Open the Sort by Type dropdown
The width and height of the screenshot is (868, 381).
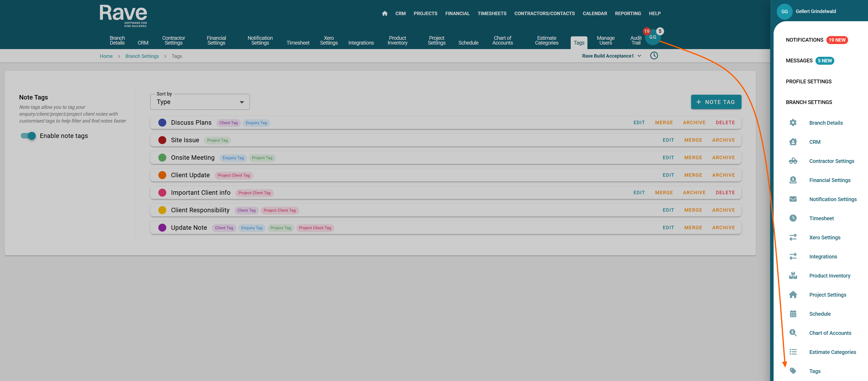(200, 102)
